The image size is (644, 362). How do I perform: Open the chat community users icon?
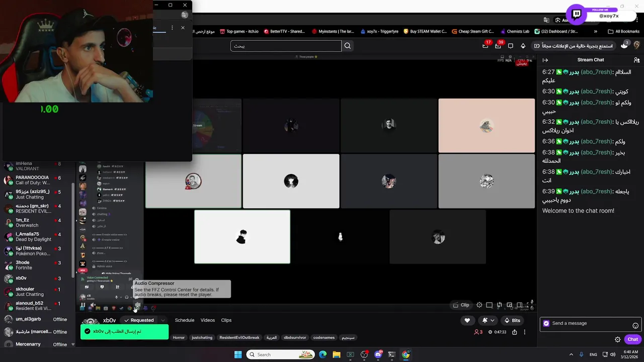click(x=637, y=60)
